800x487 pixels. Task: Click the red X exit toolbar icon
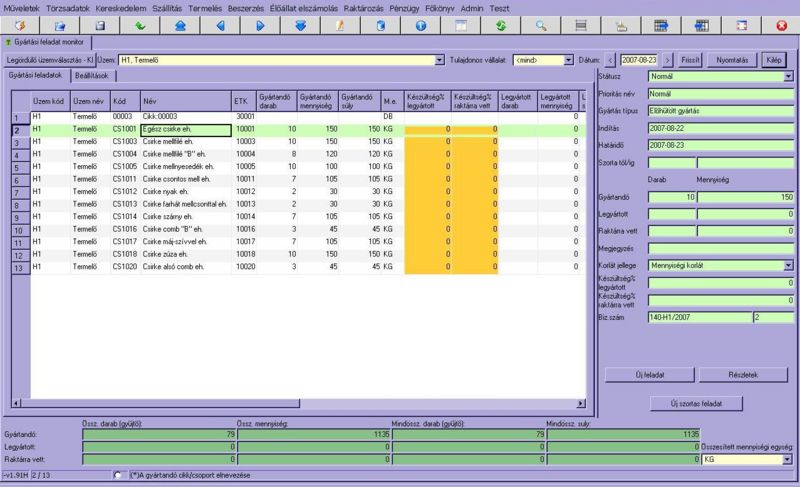[x=781, y=25]
